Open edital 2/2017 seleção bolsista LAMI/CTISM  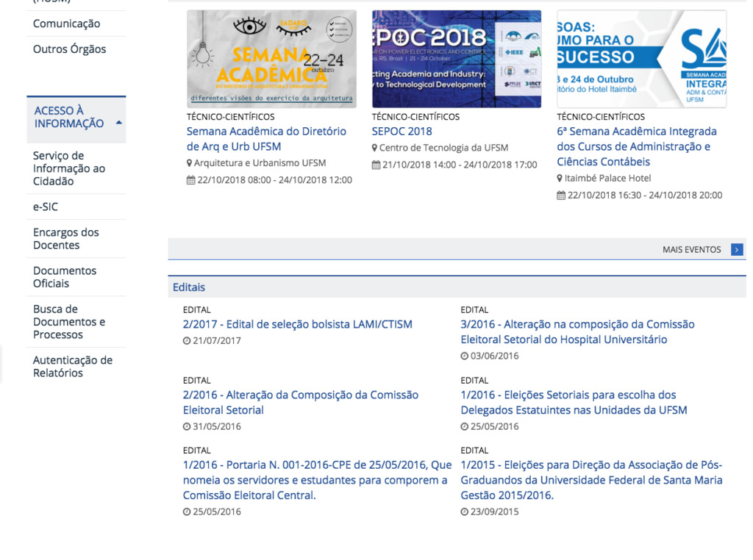tap(297, 325)
